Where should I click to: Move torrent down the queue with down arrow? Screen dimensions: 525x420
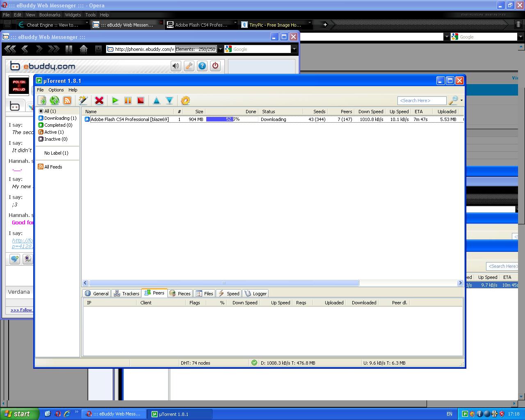point(169,100)
